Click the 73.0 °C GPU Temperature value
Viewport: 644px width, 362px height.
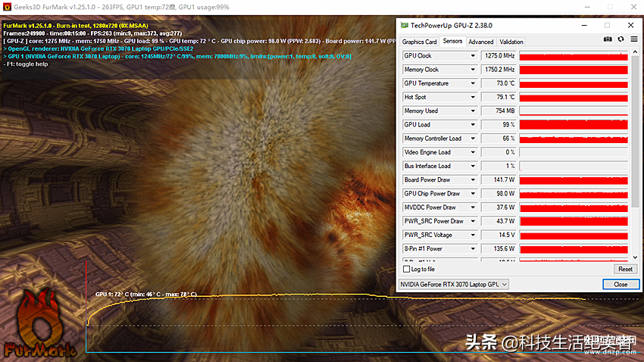pos(499,83)
